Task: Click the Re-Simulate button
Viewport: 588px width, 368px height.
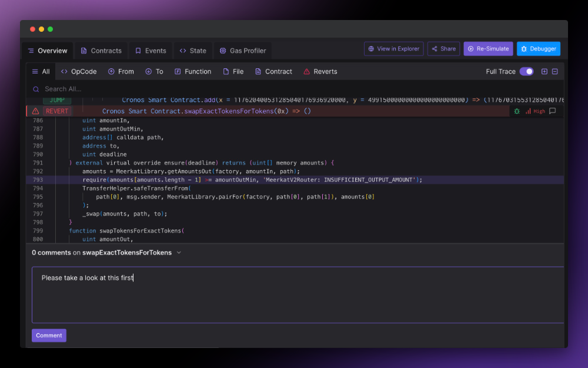Action: (488, 48)
